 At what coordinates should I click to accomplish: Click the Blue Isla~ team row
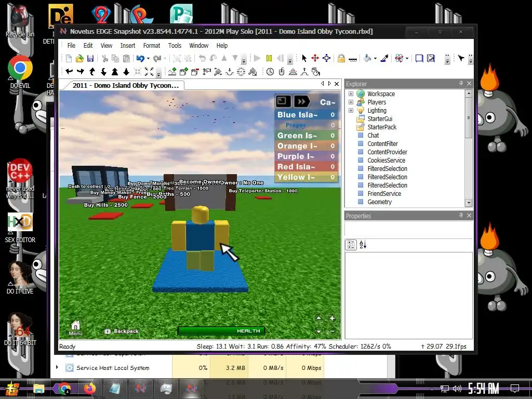pos(306,115)
